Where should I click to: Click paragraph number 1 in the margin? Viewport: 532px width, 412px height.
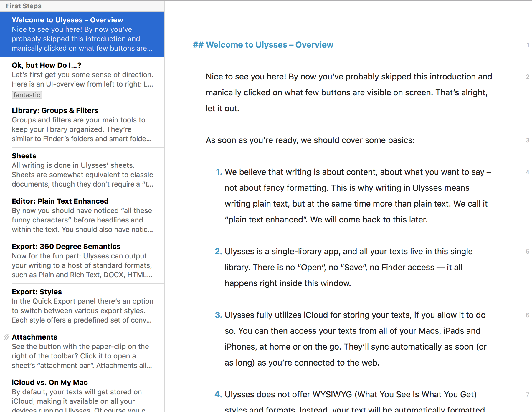[x=528, y=45]
